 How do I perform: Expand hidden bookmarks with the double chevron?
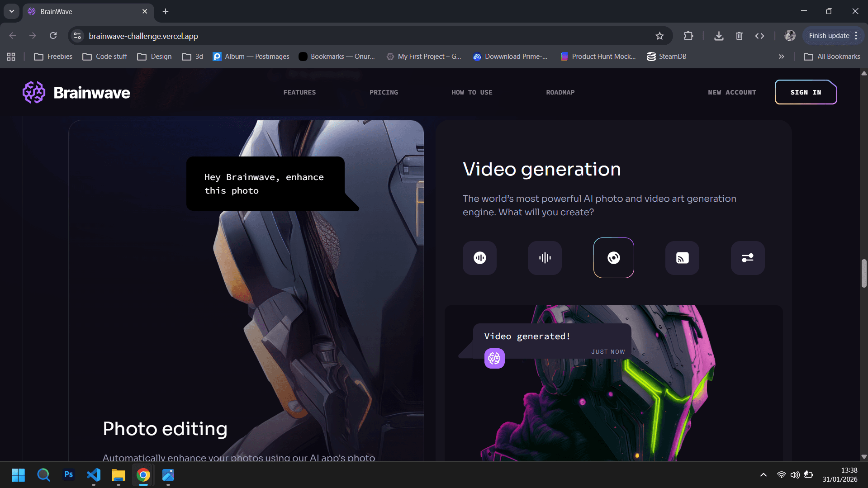point(781,56)
